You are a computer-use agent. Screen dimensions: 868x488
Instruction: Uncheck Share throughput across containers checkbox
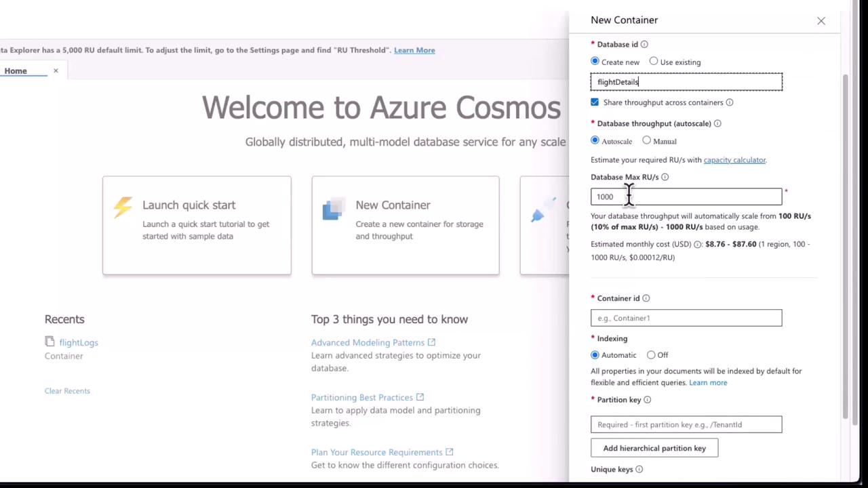(x=595, y=102)
